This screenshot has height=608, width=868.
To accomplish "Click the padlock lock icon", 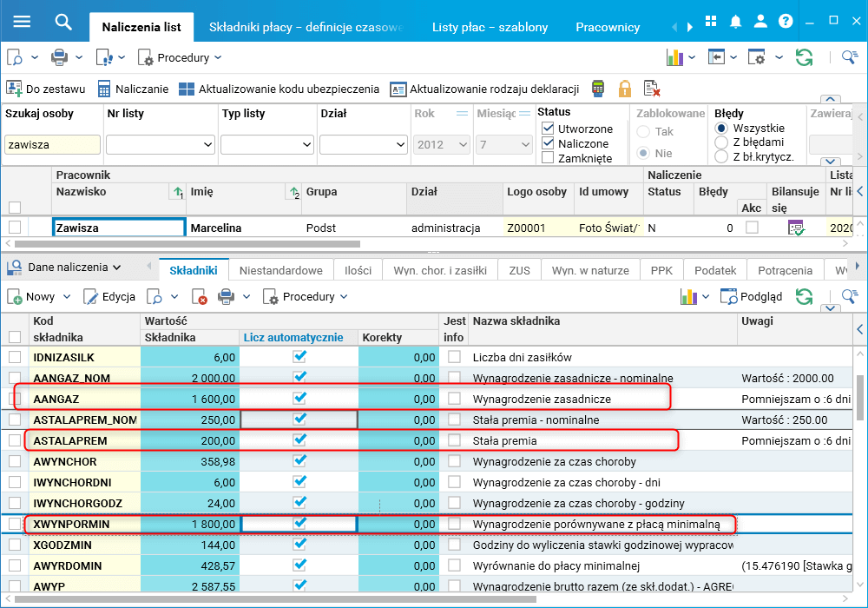I will [x=625, y=89].
